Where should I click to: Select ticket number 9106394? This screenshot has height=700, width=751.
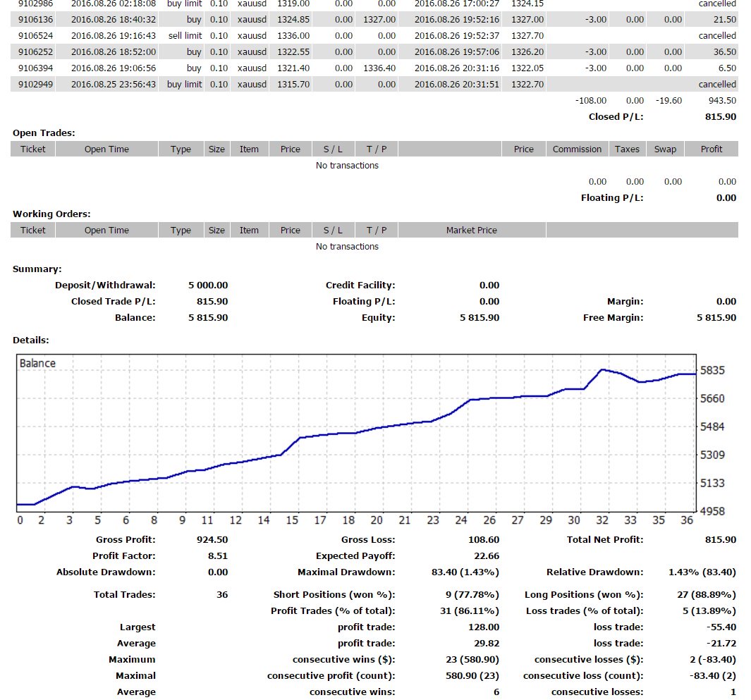click(x=35, y=68)
